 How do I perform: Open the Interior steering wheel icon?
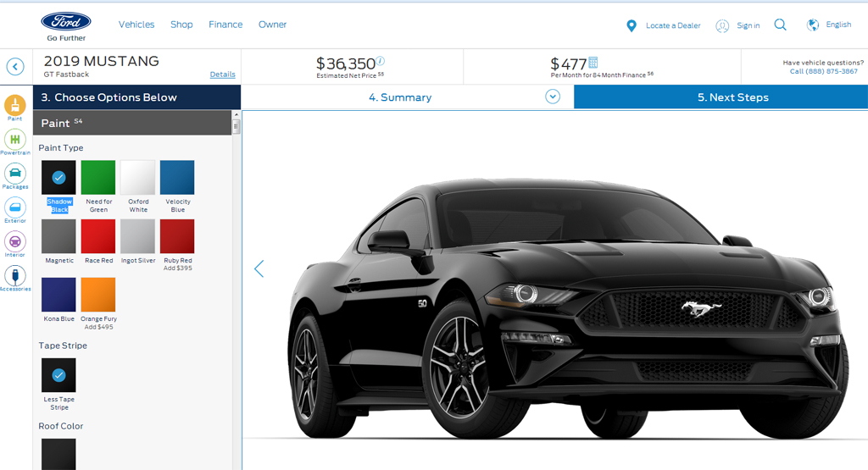coord(15,241)
